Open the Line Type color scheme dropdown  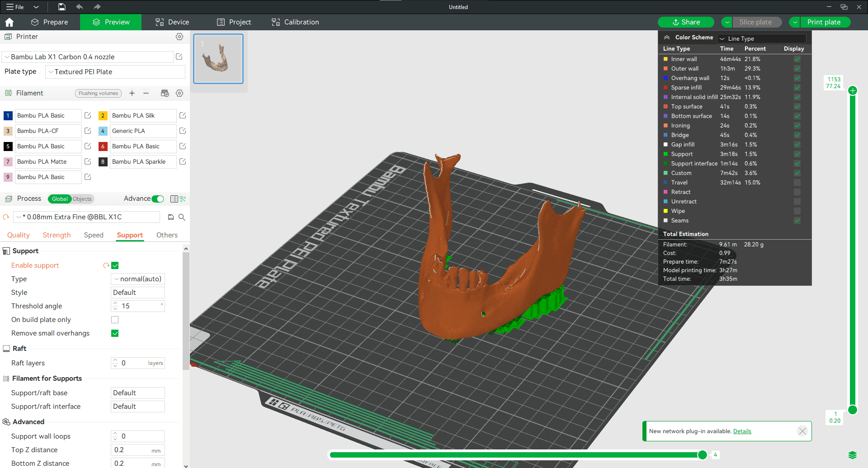[x=762, y=38]
